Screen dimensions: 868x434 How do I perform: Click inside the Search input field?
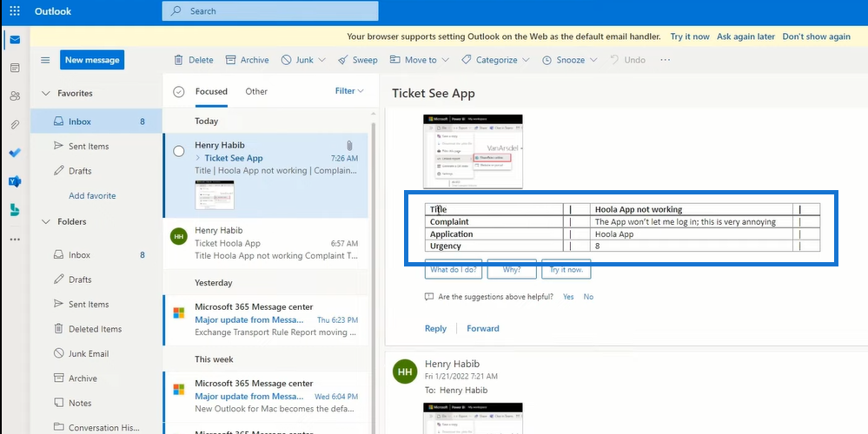click(270, 11)
